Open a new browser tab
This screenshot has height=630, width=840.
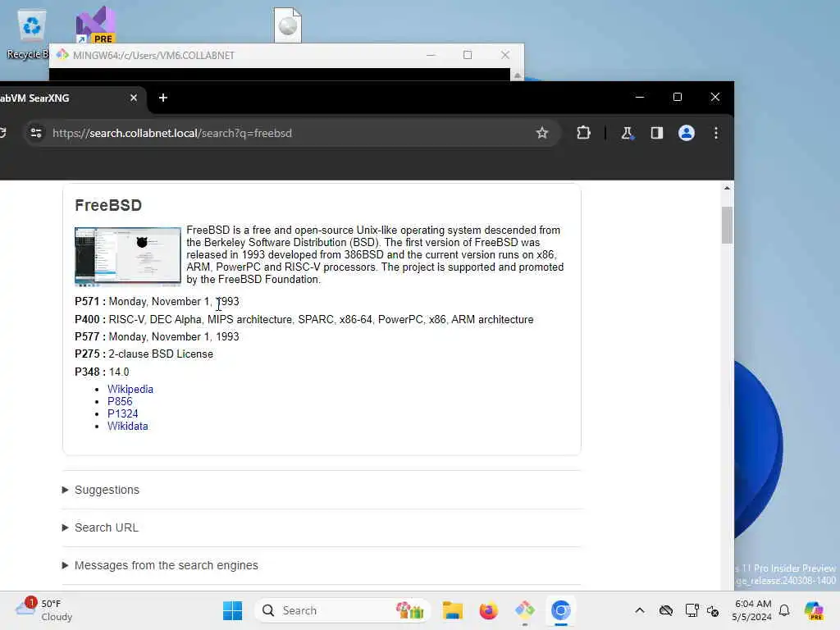(163, 98)
